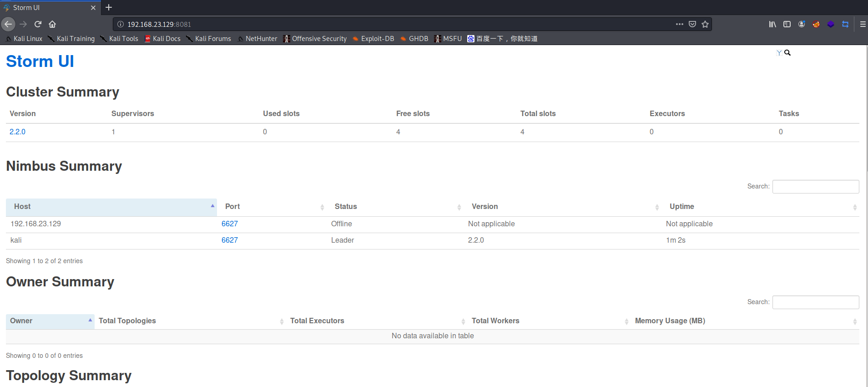Click the crossed-out orange extension icon
The width and height of the screenshot is (868, 387).
click(816, 24)
